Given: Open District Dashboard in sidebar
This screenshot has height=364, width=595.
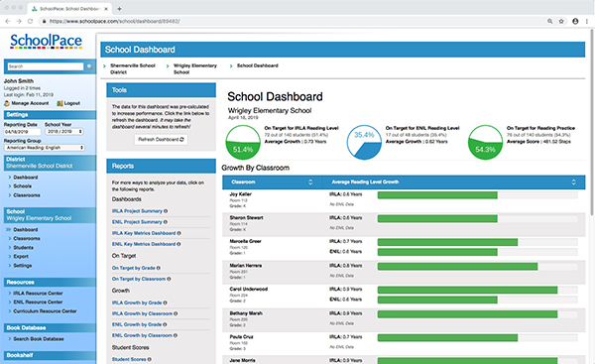Looking at the screenshot, I should [26, 178].
